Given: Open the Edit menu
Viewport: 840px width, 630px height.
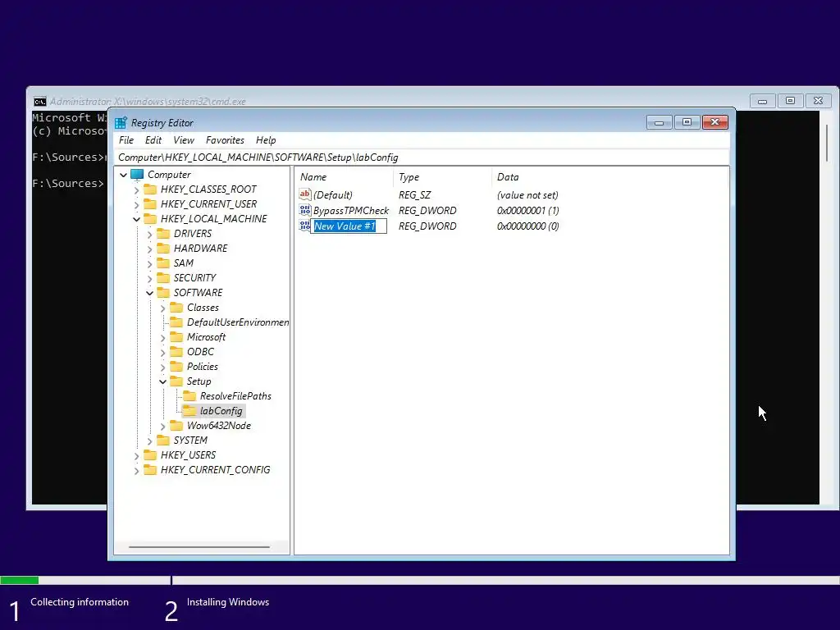Looking at the screenshot, I should point(153,140).
